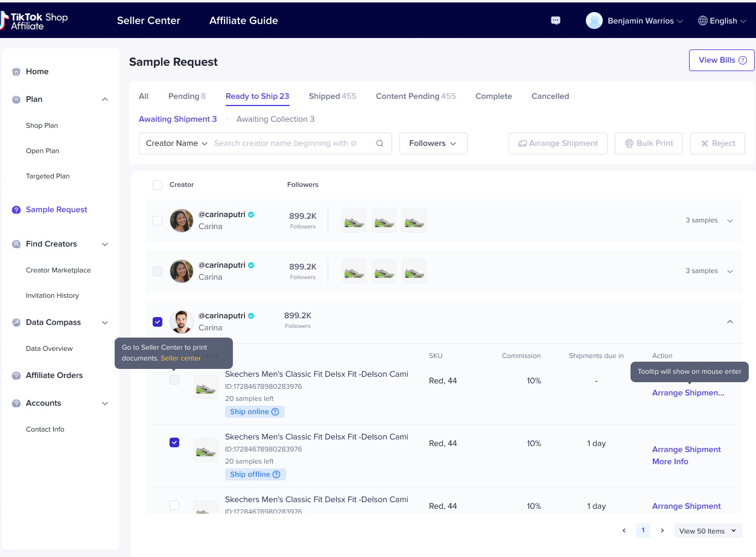Click the Affiliate Orders sidebar icon
The height and width of the screenshot is (557, 756).
coord(16,376)
